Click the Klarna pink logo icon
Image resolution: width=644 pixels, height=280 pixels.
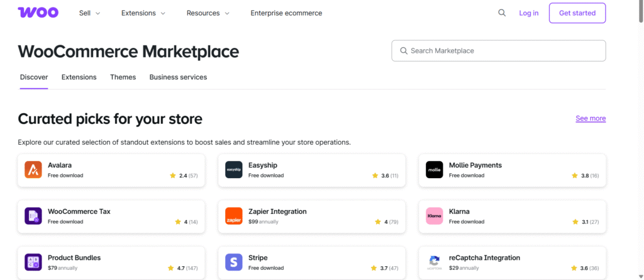click(434, 216)
